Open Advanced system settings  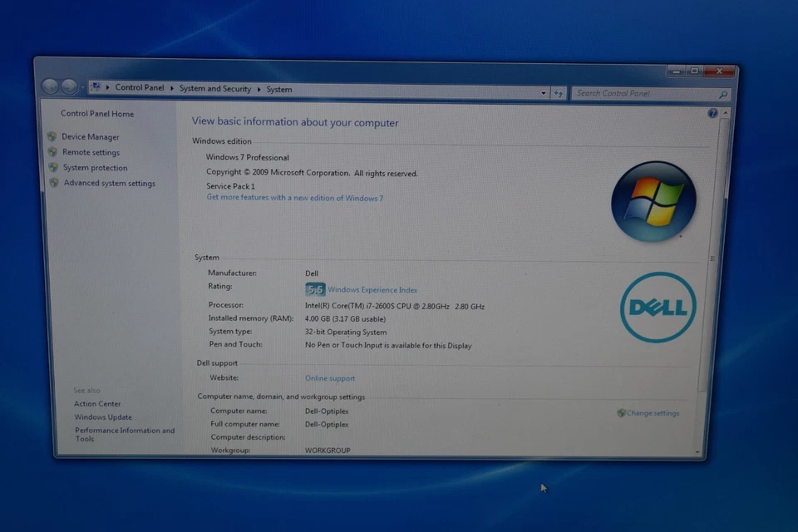coord(109,183)
